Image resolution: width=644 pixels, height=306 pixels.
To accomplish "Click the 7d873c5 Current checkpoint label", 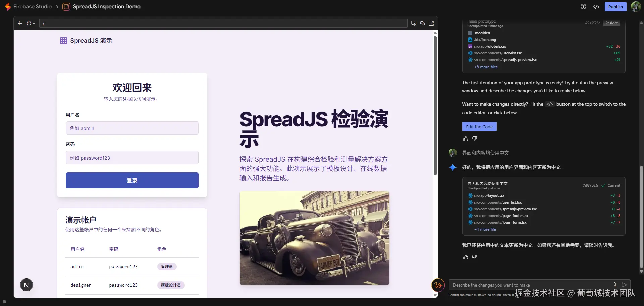I will [601, 185].
